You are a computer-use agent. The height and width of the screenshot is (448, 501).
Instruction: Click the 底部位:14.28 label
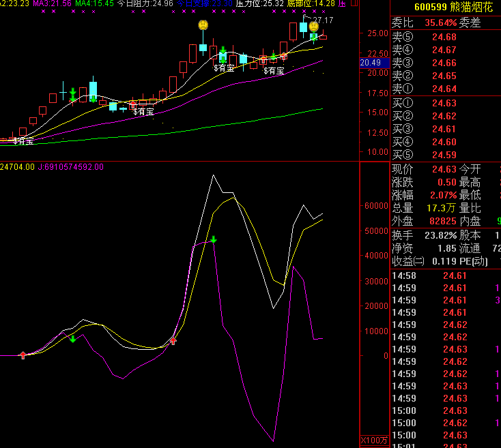[311, 4]
